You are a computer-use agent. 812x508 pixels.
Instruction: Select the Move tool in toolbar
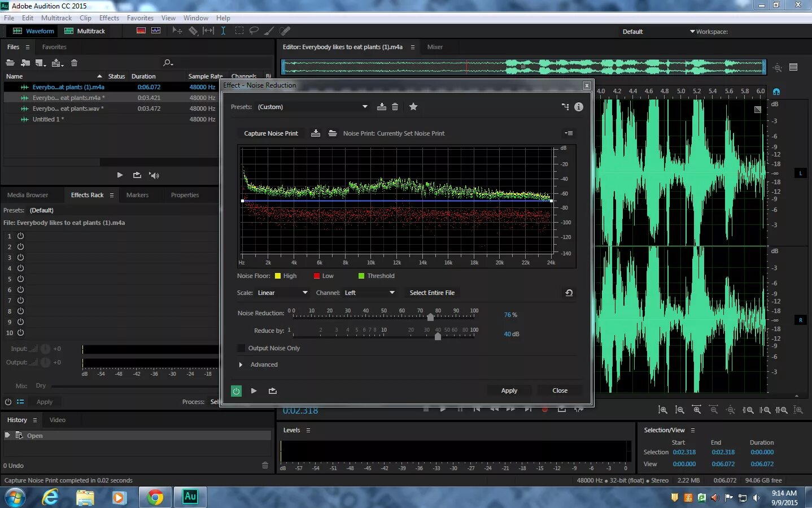click(177, 31)
